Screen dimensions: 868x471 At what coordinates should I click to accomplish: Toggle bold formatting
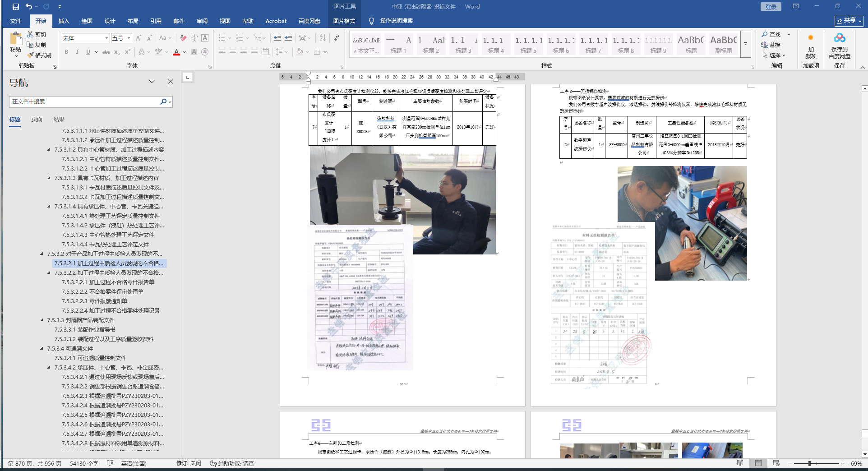pos(66,52)
